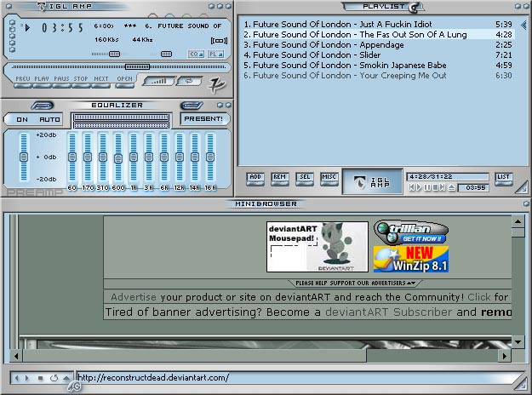Click the elapsed time display 03:55
The height and width of the screenshot is (395, 532).
pos(63,27)
